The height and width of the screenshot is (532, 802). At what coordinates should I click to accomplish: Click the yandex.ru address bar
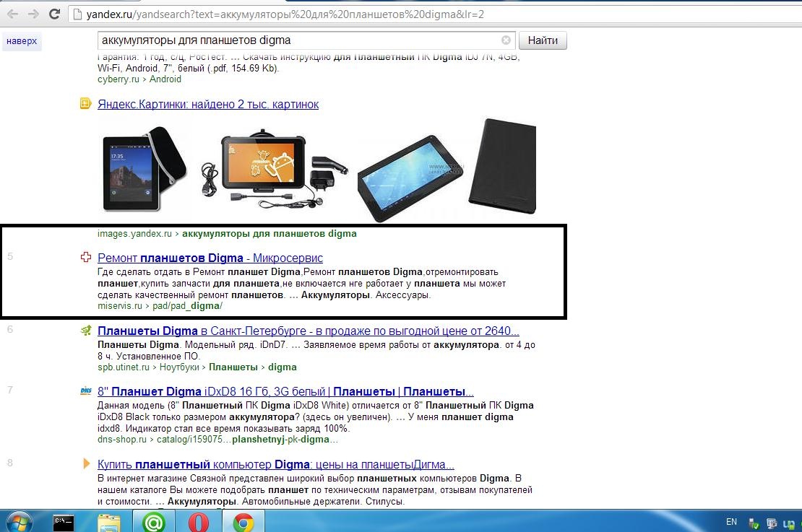coord(435,14)
